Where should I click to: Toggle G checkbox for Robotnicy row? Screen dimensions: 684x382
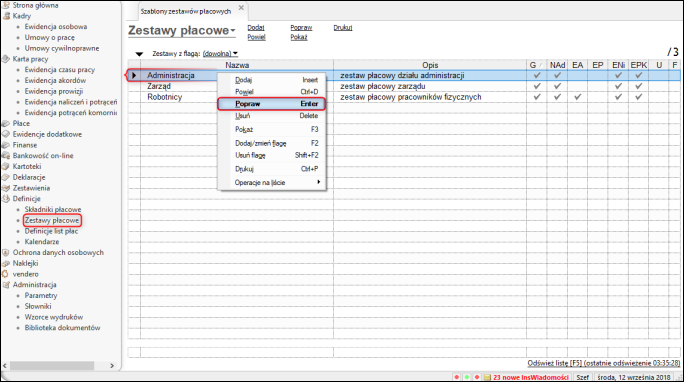tap(537, 97)
